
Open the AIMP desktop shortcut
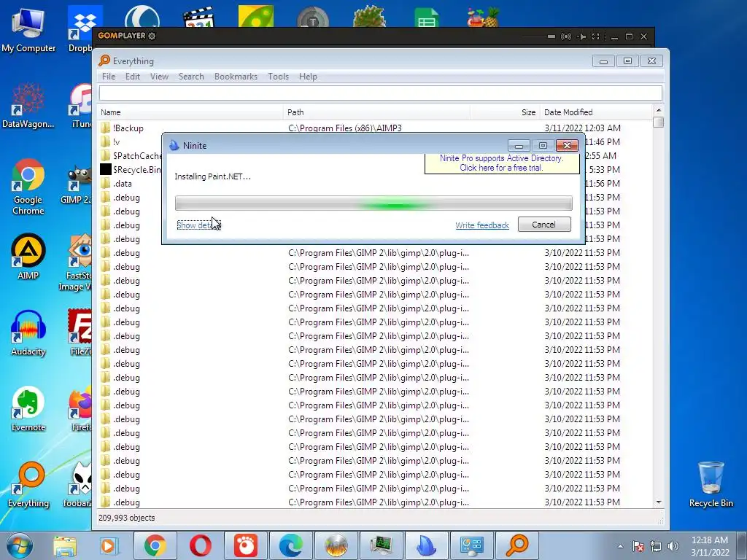(x=28, y=256)
